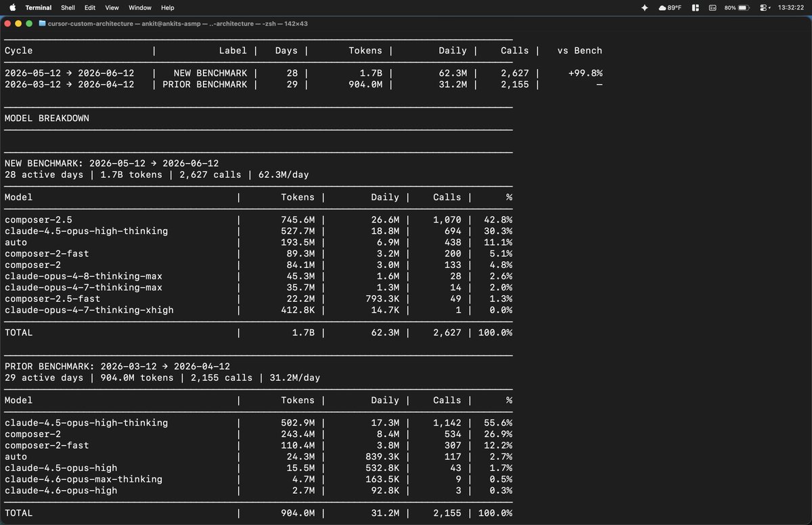Click the composer-2.5 model name
Viewport: 812px width, 525px height.
click(38, 220)
